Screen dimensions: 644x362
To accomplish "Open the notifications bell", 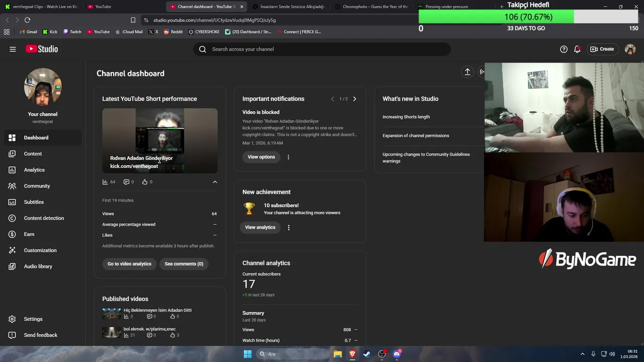I will [577, 49].
